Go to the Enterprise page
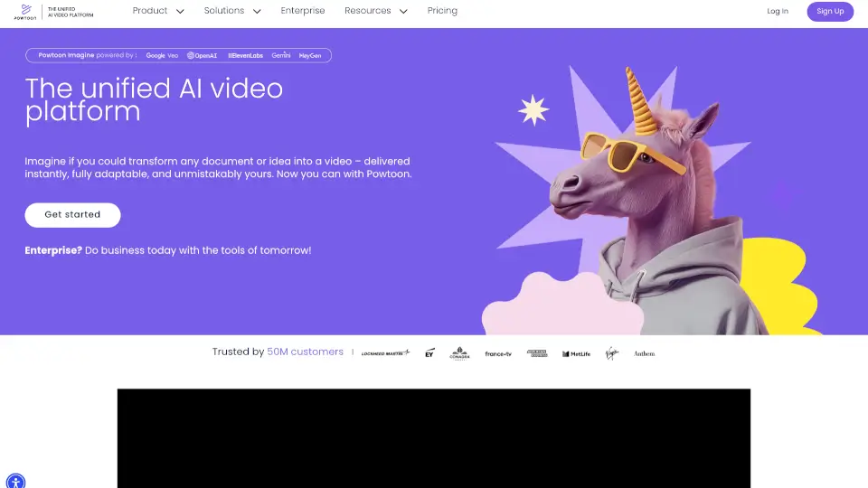 pyautogui.click(x=303, y=11)
